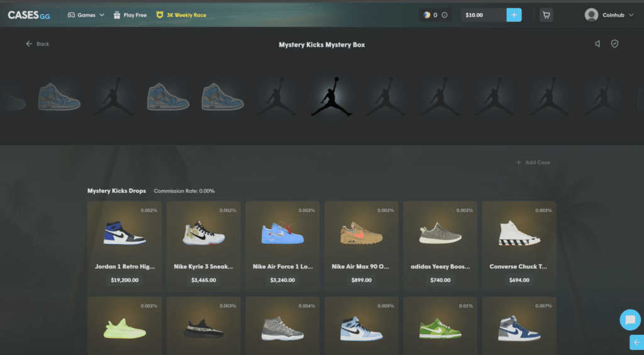This screenshot has height=355, width=644.
Task: Click the blue arrow side panel tab
Action: pos(636,342)
